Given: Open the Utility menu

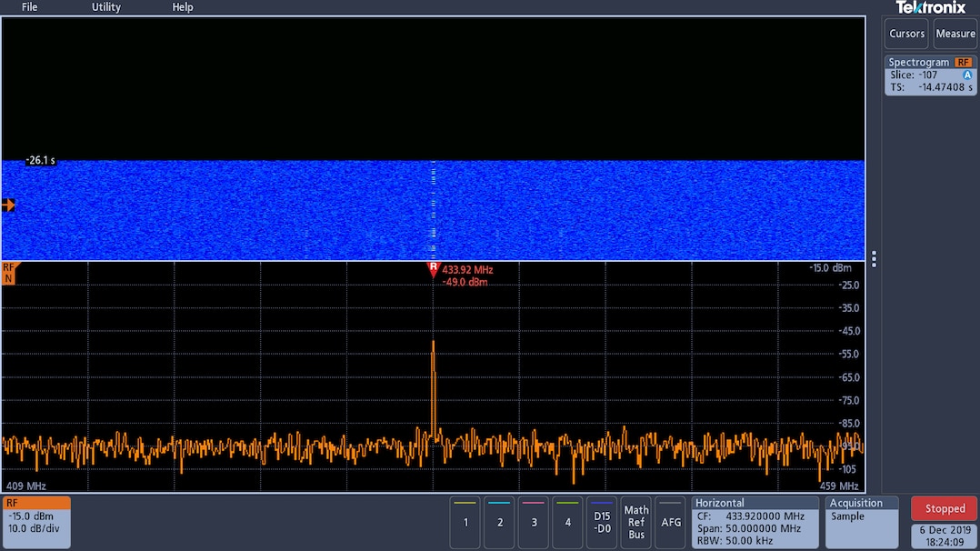Looking at the screenshot, I should click(106, 7).
